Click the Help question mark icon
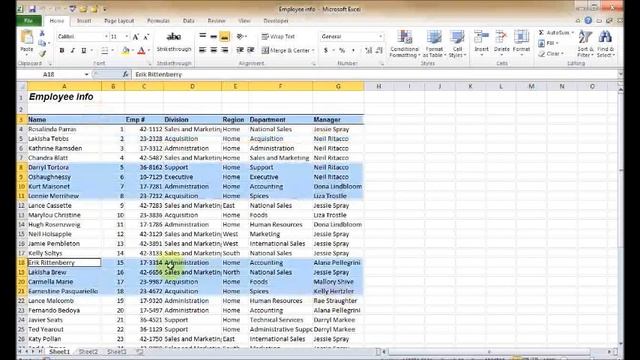This screenshot has width=640, height=360. [588, 20]
